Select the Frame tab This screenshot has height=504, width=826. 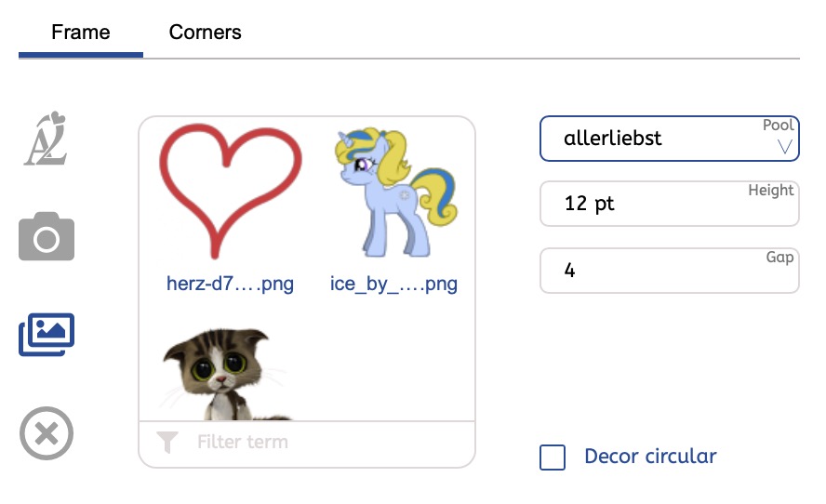click(81, 33)
